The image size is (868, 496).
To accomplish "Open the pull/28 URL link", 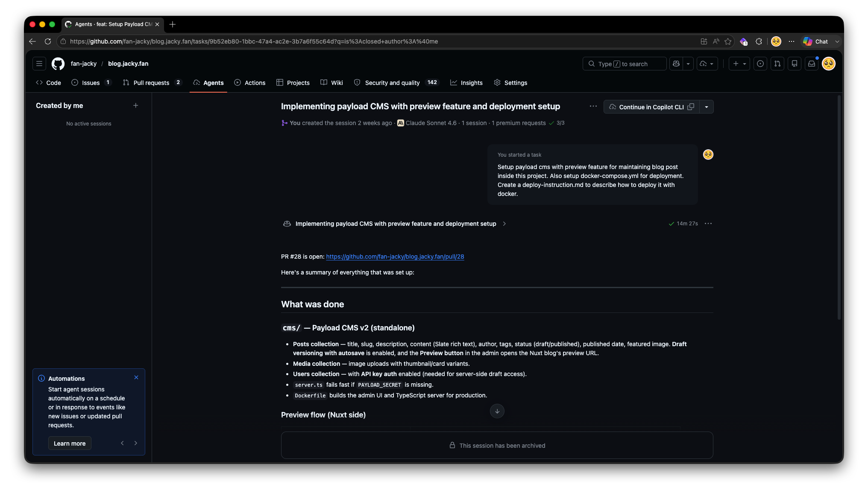I will coord(395,257).
